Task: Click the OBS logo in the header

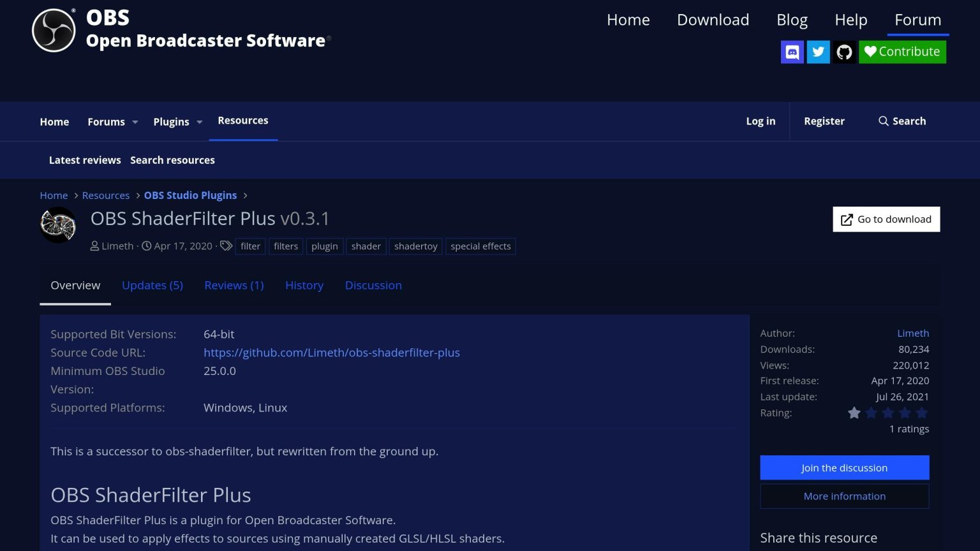Action: coord(54,29)
